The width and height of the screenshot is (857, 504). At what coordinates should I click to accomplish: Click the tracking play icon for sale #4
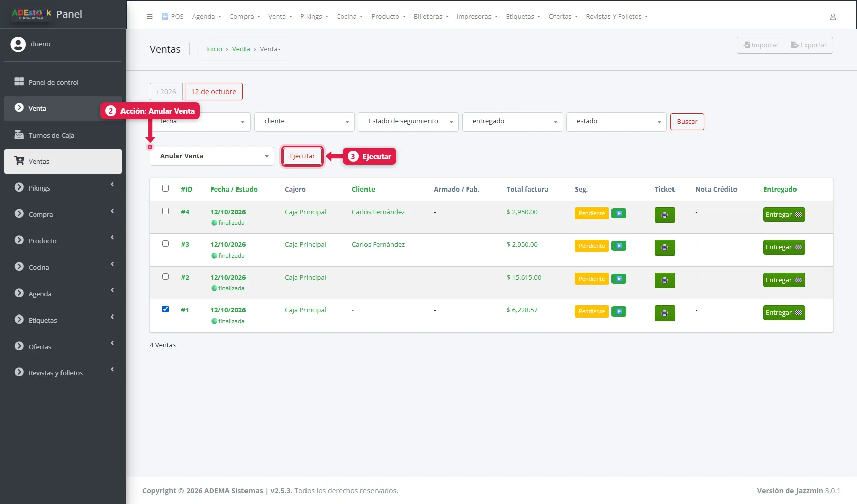coord(619,213)
